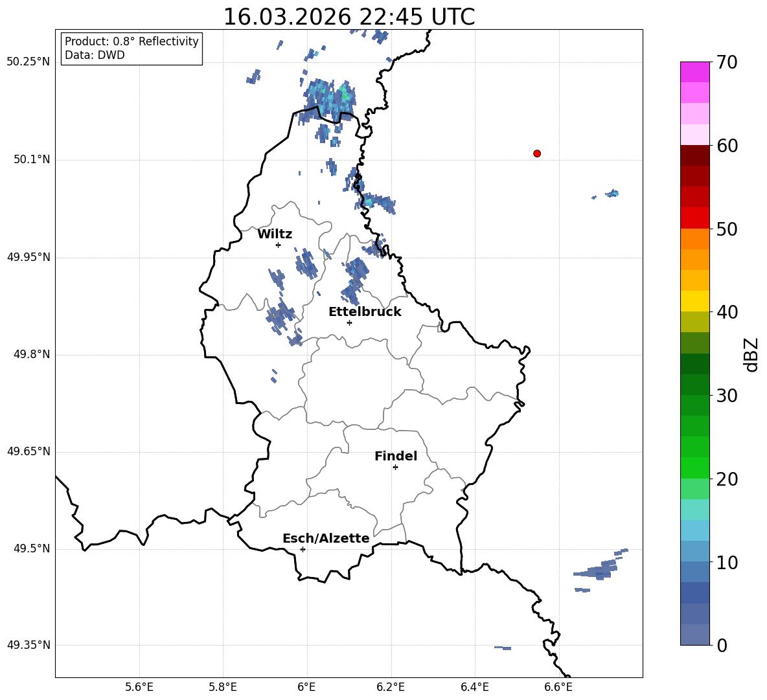This screenshot has height=700, width=767.
Task: Click the colorbar tick value 40
Action: 727,312
